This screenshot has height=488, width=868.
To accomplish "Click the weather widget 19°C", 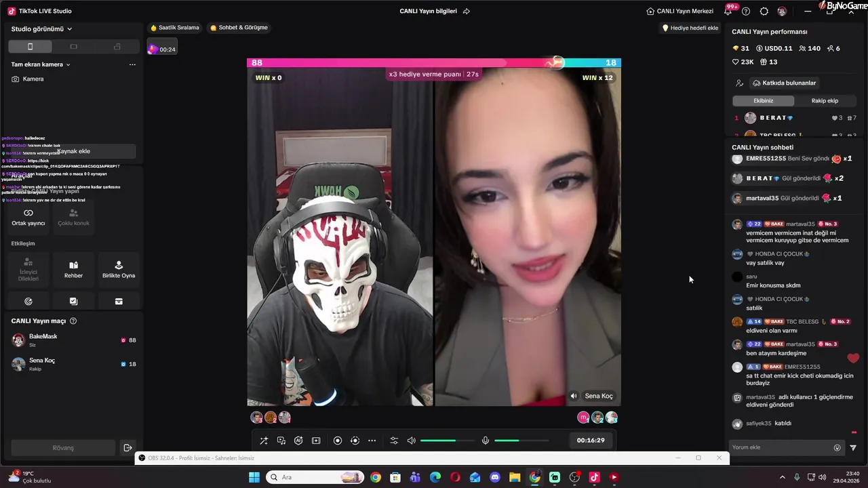I will tap(29, 477).
